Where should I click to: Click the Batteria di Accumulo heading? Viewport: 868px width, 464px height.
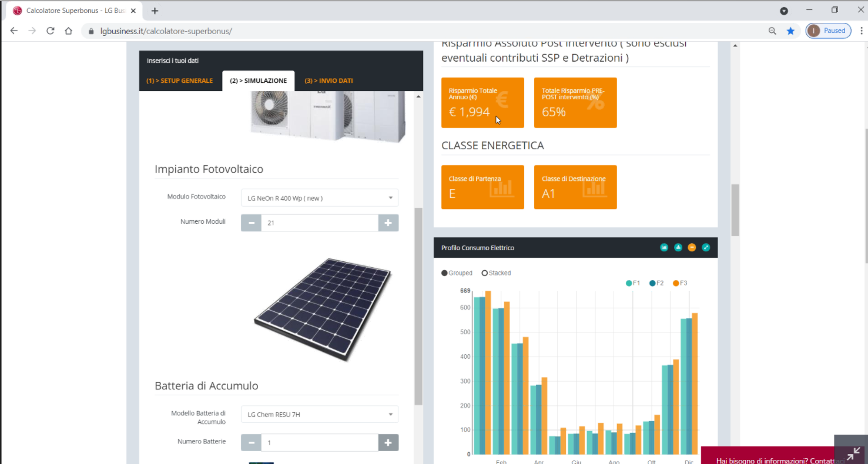pyautogui.click(x=206, y=386)
